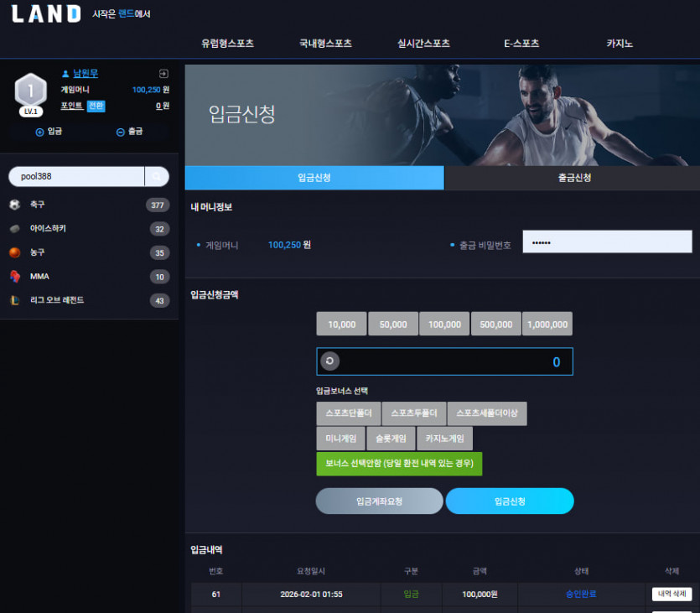Open MMA boxing glove icon
Image resolution: width=700 pixels, height=613 pixels.
(x=15, y=277)
